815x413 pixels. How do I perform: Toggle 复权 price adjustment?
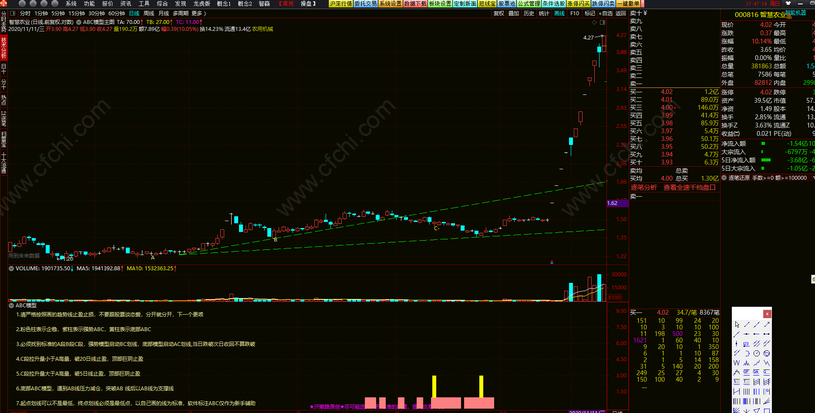[x=499, y=14]
